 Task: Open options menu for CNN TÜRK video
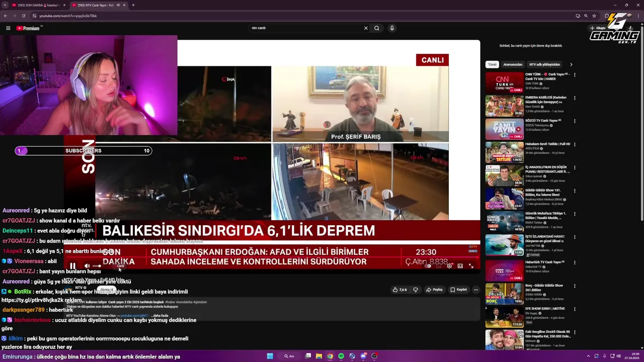pyautogui.click(x=575, y=75)
